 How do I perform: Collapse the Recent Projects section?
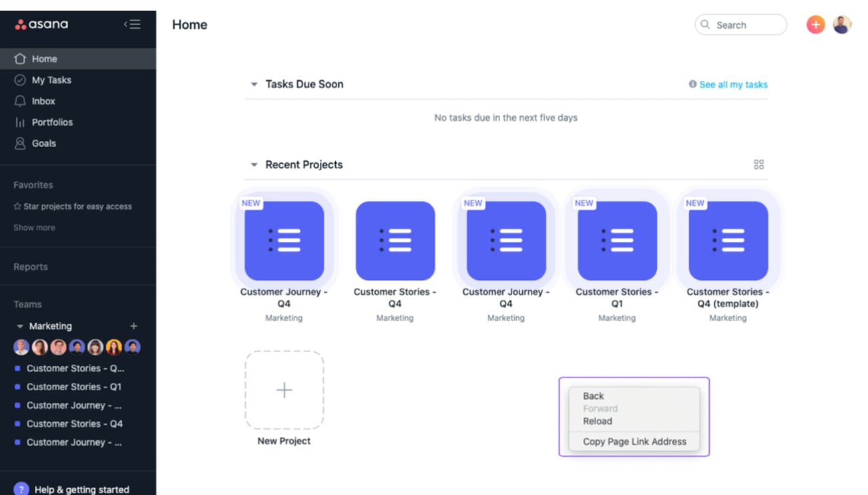click(x=254, y=164)
